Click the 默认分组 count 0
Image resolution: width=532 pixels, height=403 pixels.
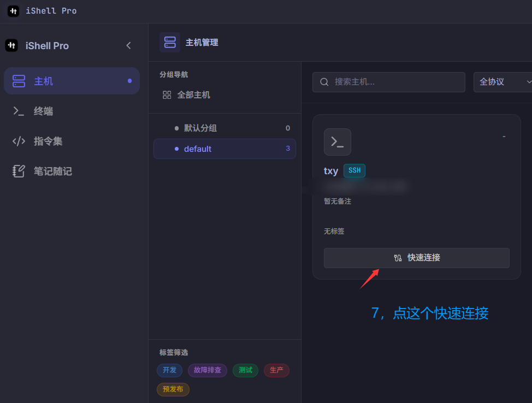(288, 128)
